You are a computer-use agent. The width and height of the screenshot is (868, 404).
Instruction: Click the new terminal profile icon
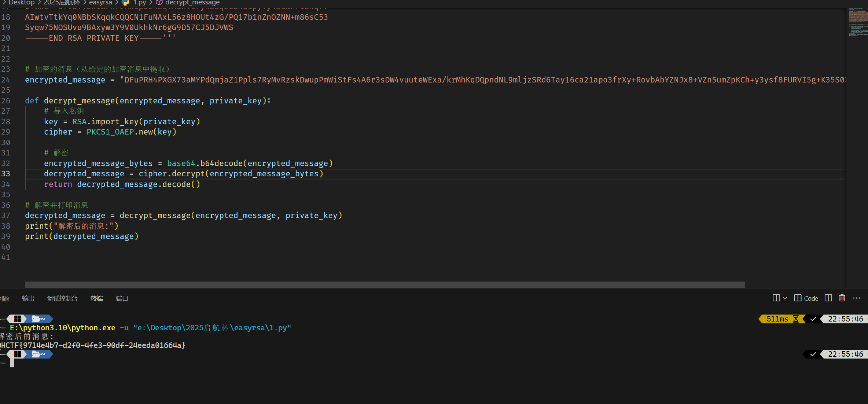click(776, 298)
